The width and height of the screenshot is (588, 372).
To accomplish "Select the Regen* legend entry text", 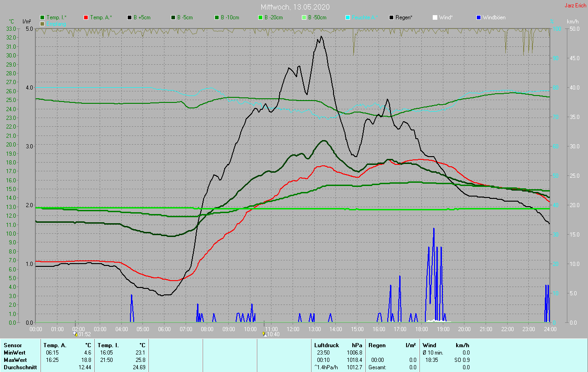I will click(x=404, y=17).
